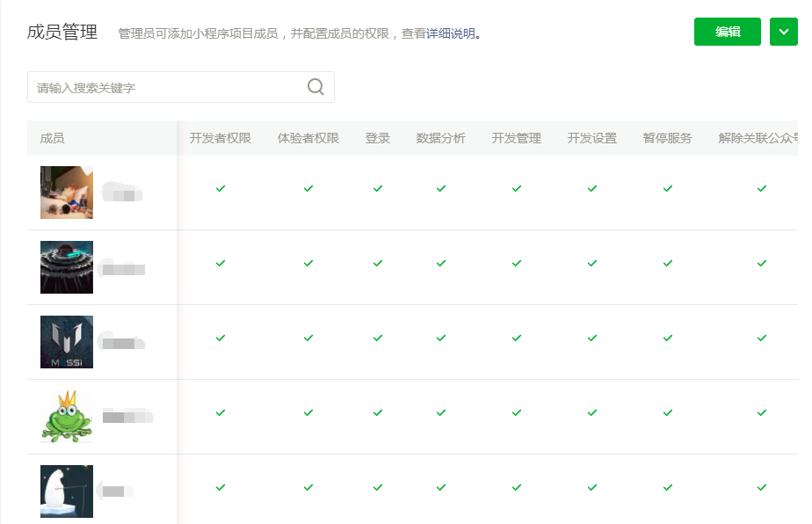Click the 暂停服务 column header
The width and height of the screenshot is (812, 524).
click(x=668, y=139)
